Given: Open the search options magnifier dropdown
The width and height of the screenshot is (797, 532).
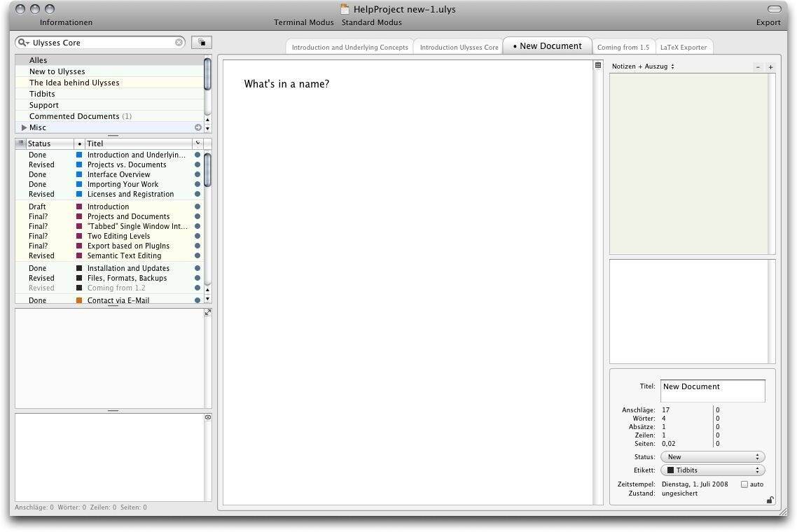Looking at the screenshot, I should [23, 43].
